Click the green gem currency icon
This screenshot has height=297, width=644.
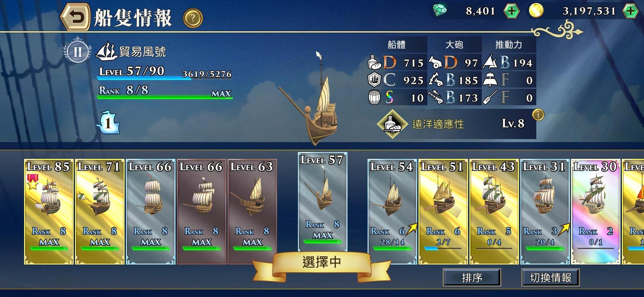coord(440,10)
